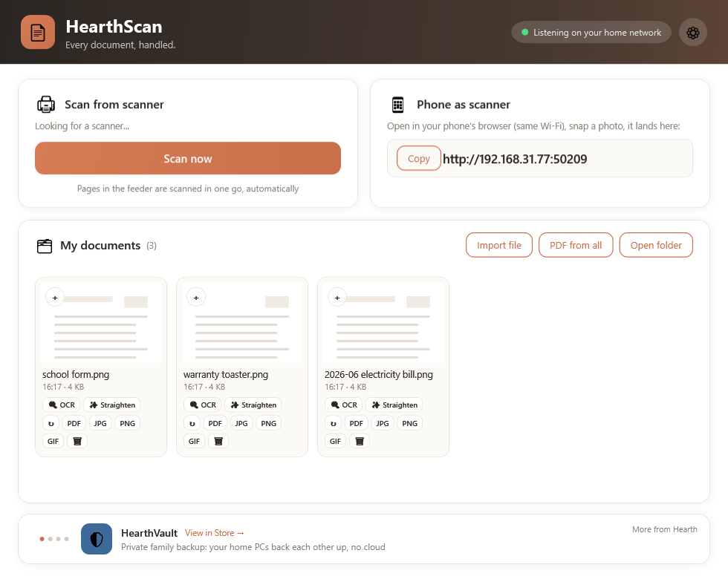The width and height of the screenshot is (728, 579).
Task: Export warranty toaster.png as PNG
Action: pos(268,424)
